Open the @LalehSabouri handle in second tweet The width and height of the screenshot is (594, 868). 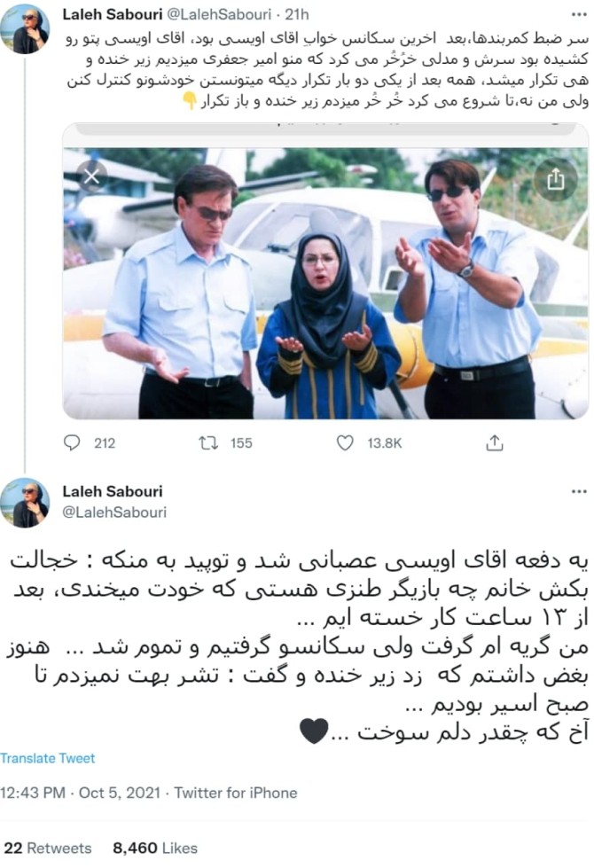click(114, 512)
